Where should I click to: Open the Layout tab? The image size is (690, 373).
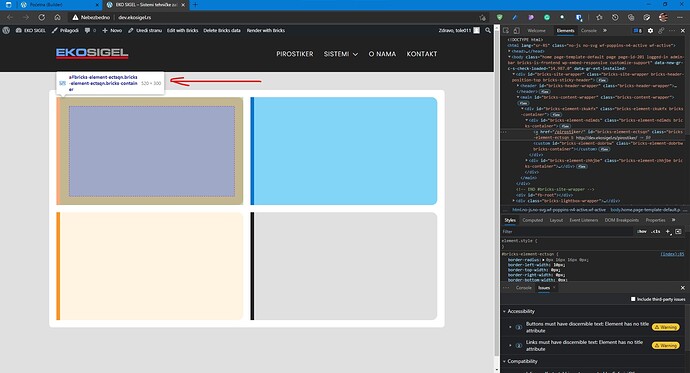point(556,220)
